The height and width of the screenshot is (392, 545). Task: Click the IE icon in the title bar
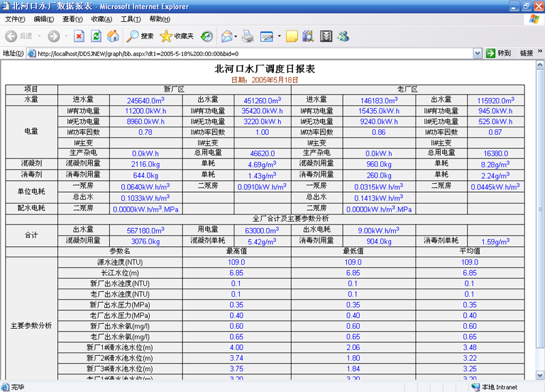tap(5, 6)
